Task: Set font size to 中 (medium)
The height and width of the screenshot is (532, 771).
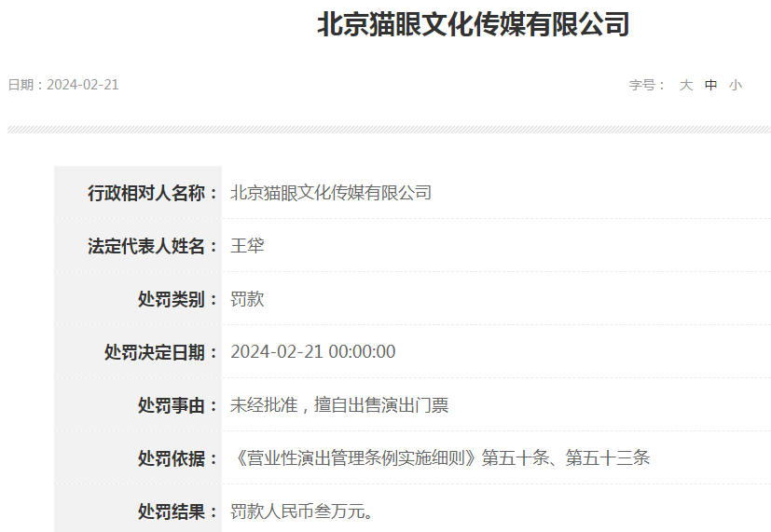Action: click(710, 85)
